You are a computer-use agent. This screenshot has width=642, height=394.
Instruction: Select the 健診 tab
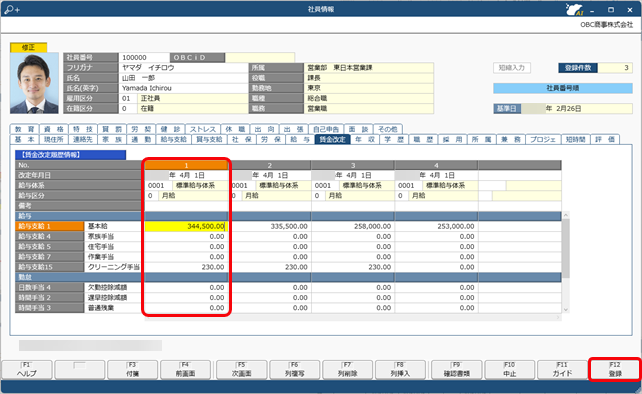point(170,129)
